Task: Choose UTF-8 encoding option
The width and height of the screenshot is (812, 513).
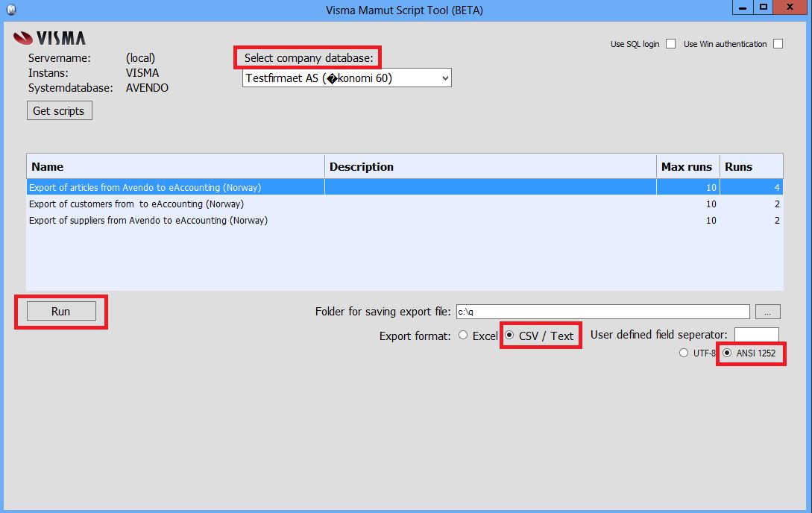Action: point(684,353)
